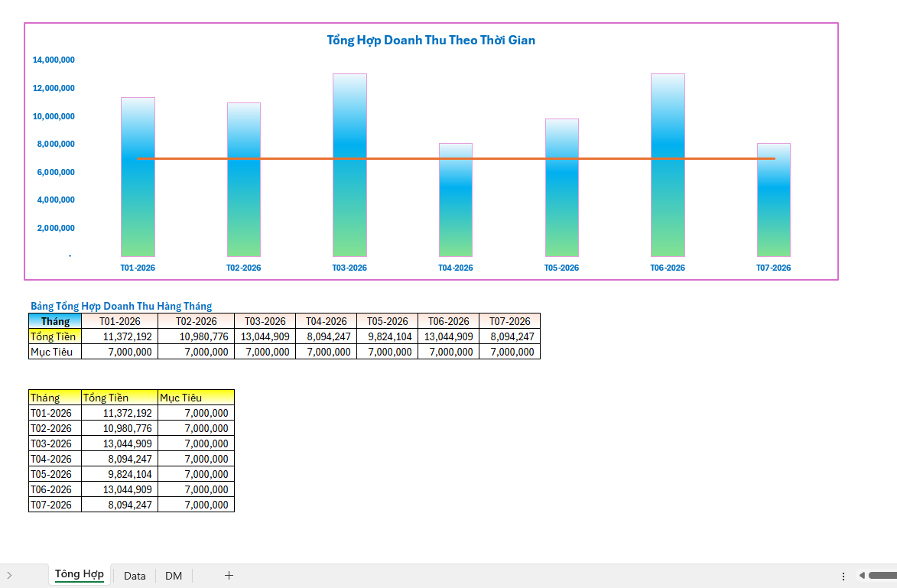Switch to the Data sheet tab

point(135,576)
